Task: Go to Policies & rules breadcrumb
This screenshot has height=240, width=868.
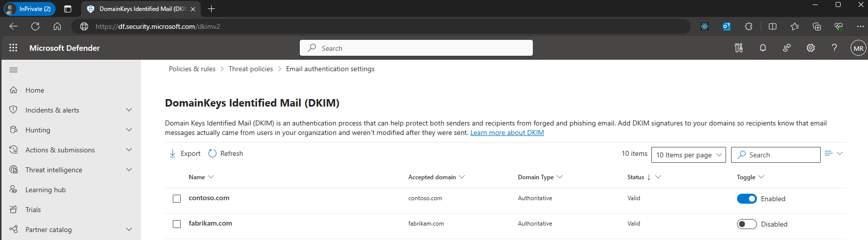Action: point(192,69)
